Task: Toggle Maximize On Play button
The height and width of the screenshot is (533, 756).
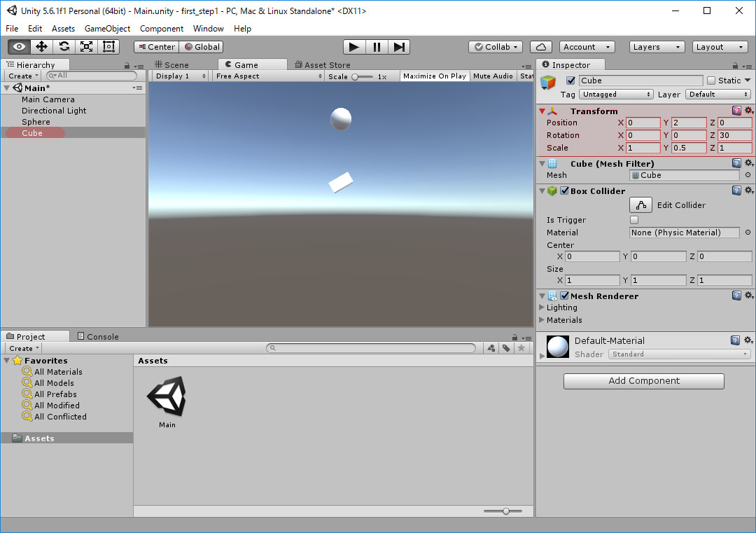Action: point(434,76)
